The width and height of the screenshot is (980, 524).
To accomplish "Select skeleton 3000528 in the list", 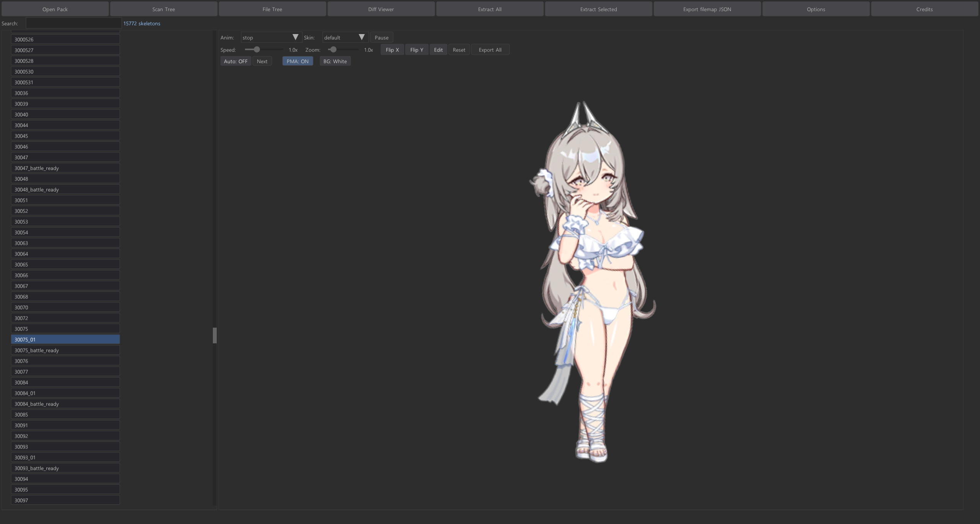I will pos(65,61).
